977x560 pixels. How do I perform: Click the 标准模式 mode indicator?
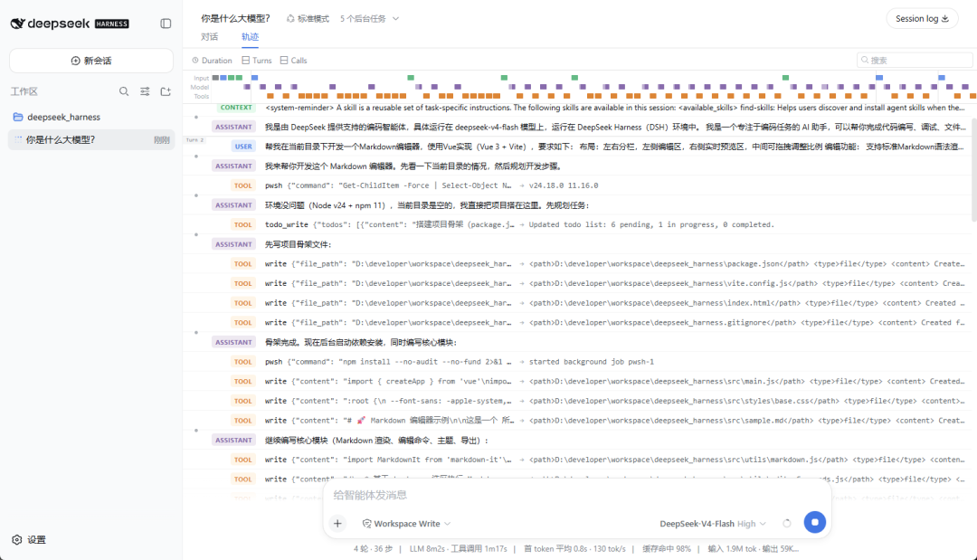point(308,19)
